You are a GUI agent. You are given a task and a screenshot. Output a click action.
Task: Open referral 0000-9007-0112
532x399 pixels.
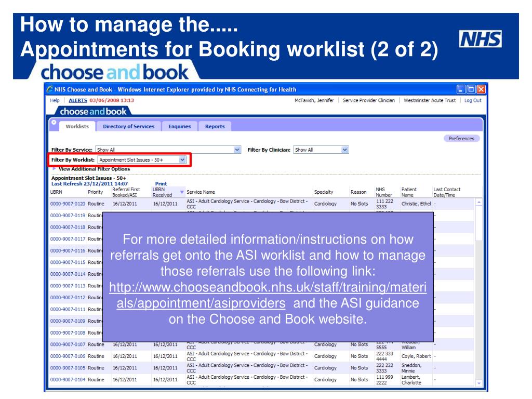click(68, 298)
